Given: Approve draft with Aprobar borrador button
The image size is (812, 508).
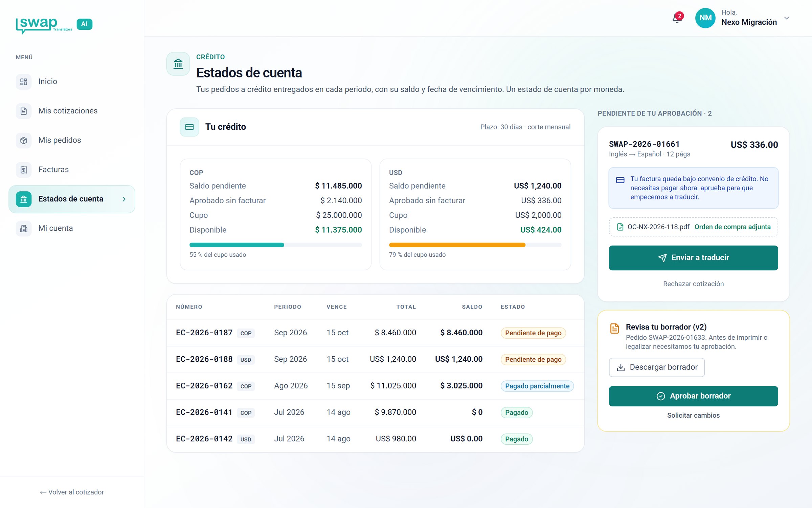Looking at the screenshot, I should click(693, 396).
